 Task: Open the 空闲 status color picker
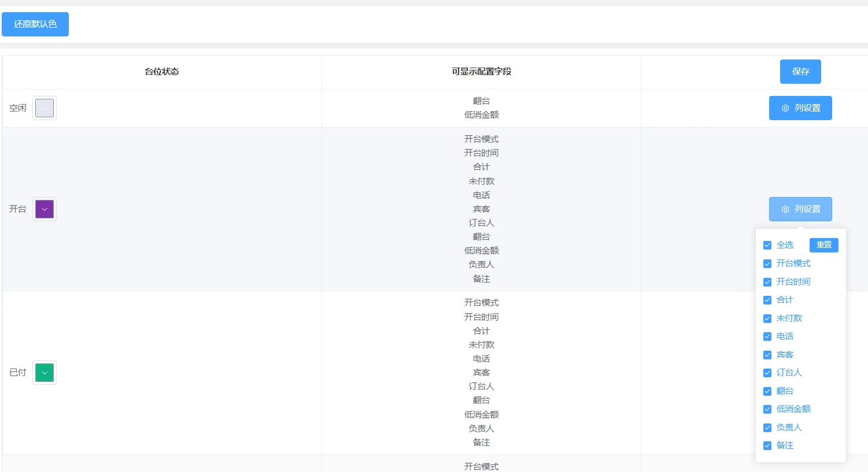[45, 108]
